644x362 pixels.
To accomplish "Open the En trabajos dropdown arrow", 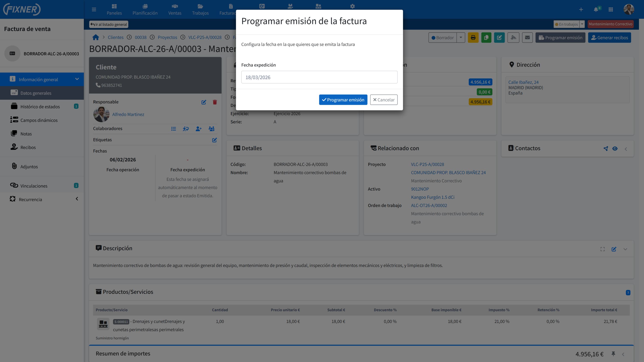I will (582, 24).
